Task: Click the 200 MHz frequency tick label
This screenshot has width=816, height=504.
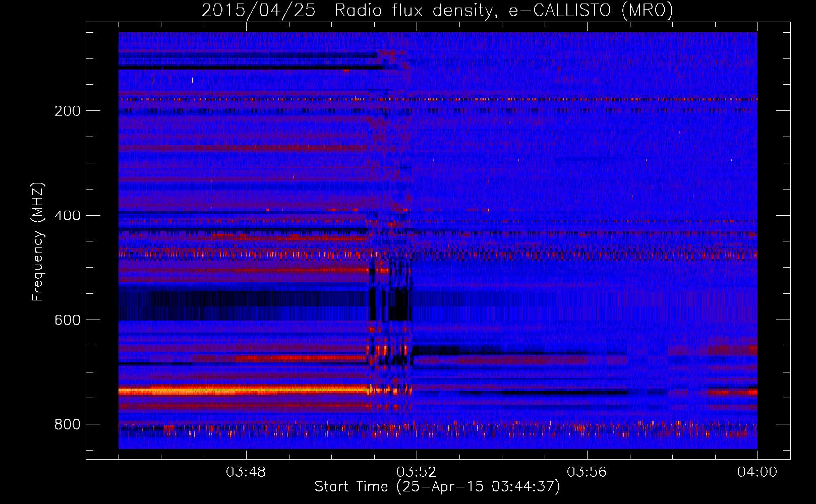Action: coord(68,111)
